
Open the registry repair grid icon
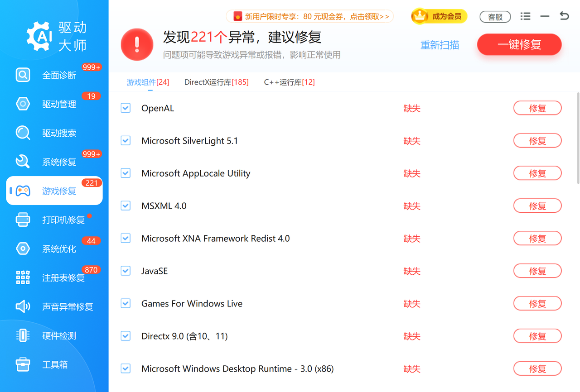(x=23, y=277)
